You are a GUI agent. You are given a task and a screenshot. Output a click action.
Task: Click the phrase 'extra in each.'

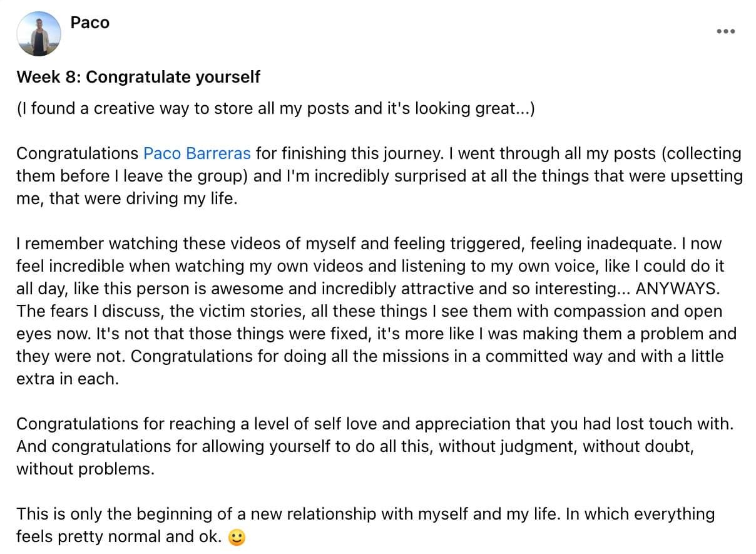pyautogui.click(x=67, y=379)
